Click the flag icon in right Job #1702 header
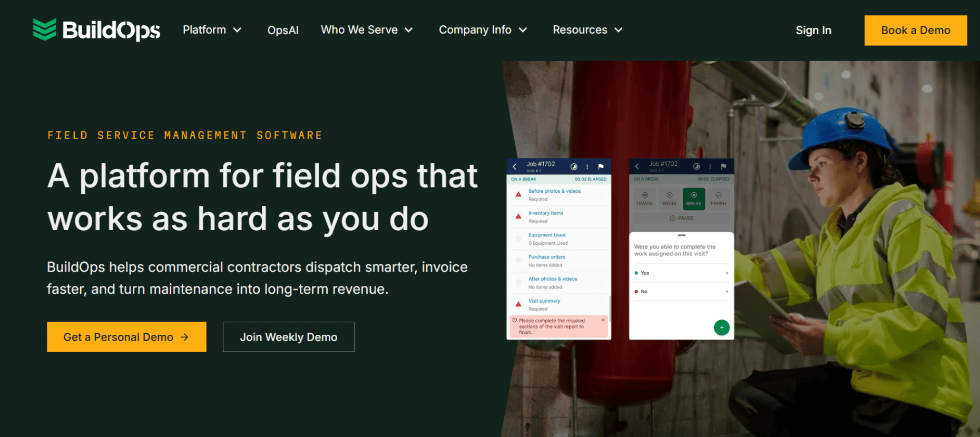The image size is (980, 437). (x=723, y=166)
